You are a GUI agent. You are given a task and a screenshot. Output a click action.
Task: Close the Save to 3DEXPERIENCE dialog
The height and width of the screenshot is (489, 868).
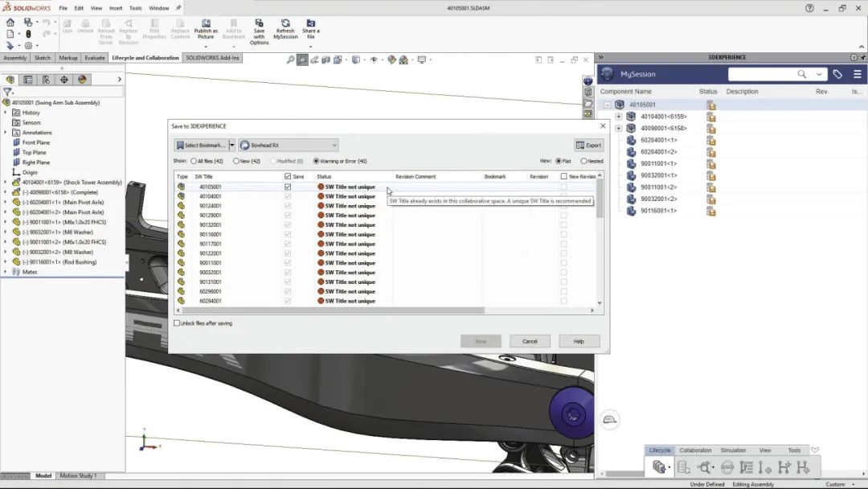[603, 126]
